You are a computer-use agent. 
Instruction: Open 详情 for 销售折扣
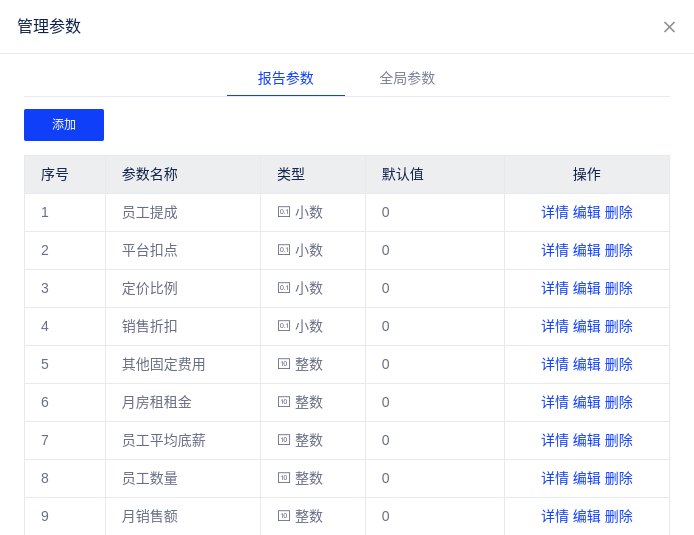555,326
